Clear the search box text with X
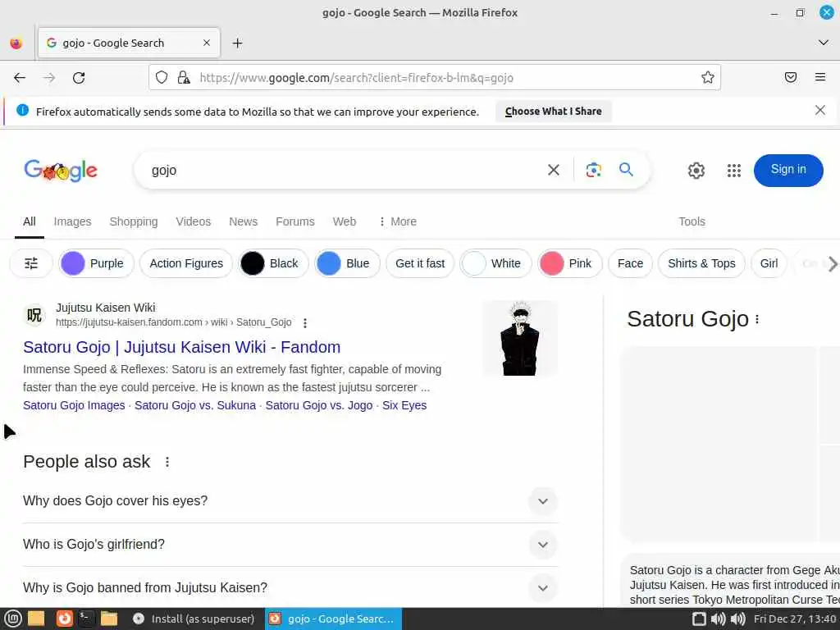The width and height of the screenshot is (840, 630). pos(554,170)
